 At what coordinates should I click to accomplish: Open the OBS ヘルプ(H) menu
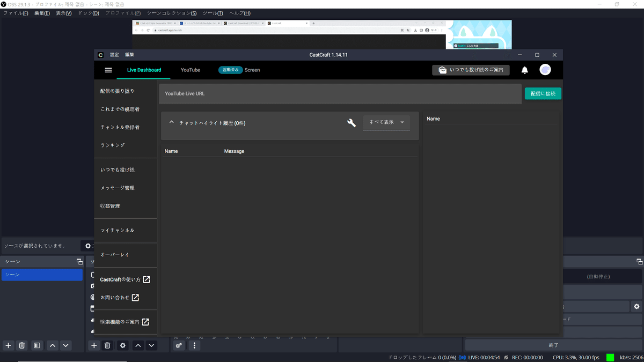click(240, 13)
